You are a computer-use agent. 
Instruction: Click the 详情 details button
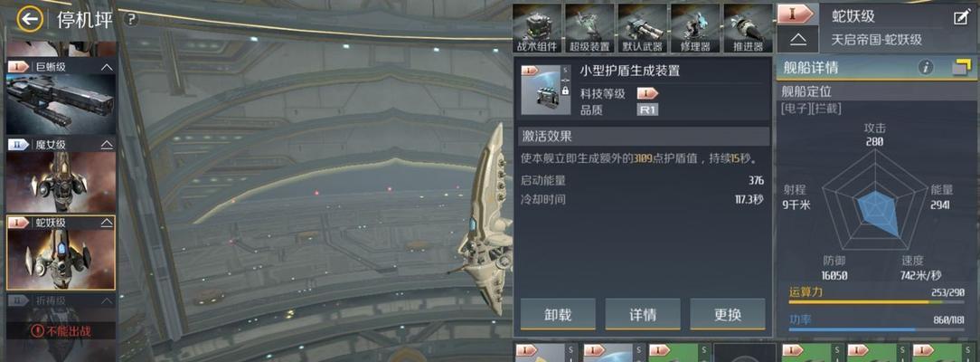click(643, 314)
